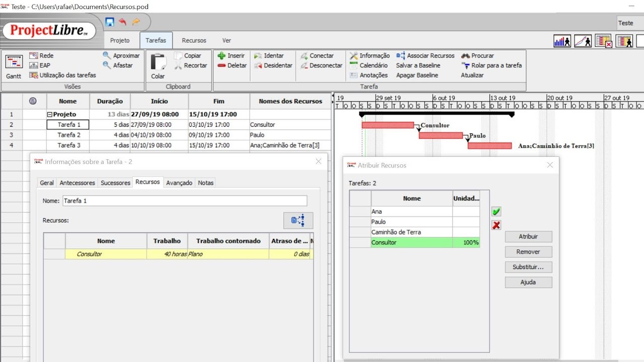Collapse the Projeto summary row
Image resolution: width=644 pixels, height=362 pixels.
(x=50, y=114)
